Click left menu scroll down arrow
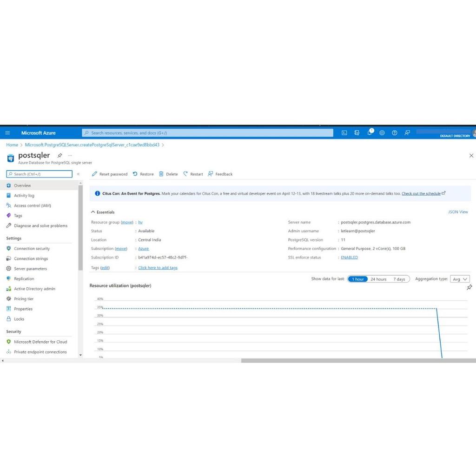Screen dimensions: 476x476 (x=80, y=355)
